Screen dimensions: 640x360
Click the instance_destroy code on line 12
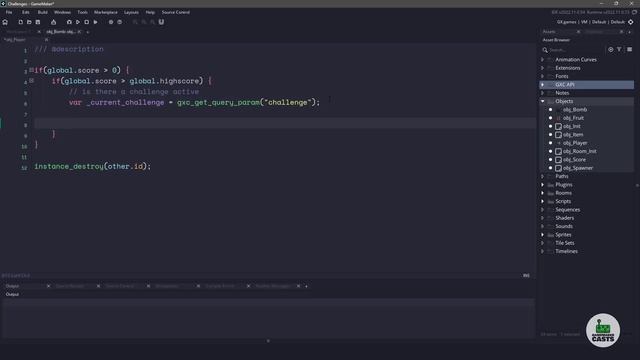pos(93,167)
